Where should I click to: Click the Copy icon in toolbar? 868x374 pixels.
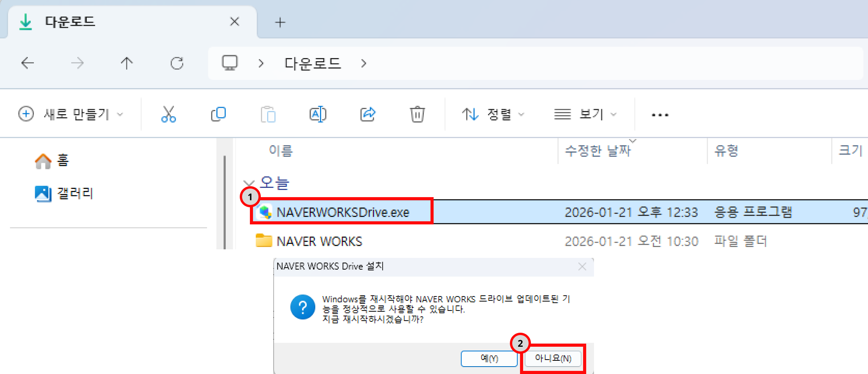(x=218, y=114)
